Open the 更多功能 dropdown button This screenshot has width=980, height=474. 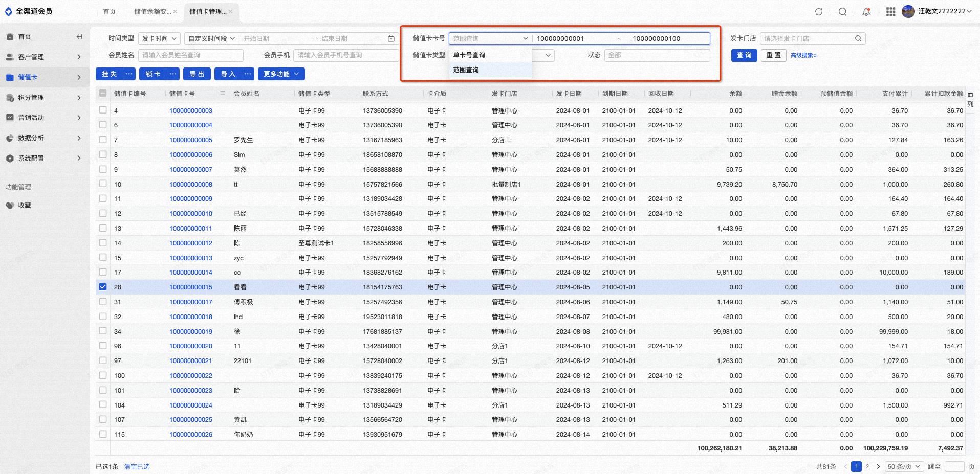point(281,74)
